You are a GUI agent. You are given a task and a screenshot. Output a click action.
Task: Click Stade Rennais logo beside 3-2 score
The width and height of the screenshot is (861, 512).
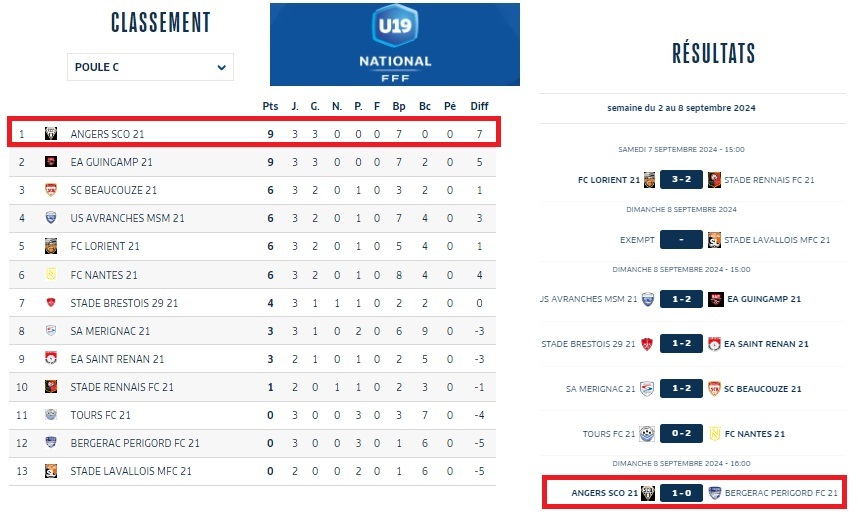coord(714,180)
